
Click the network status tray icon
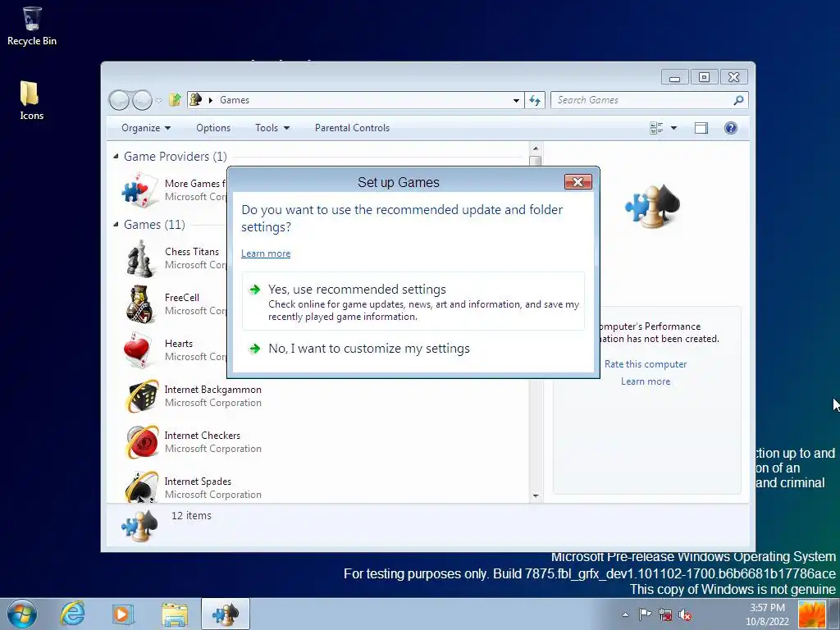click(x=665, y=614)
